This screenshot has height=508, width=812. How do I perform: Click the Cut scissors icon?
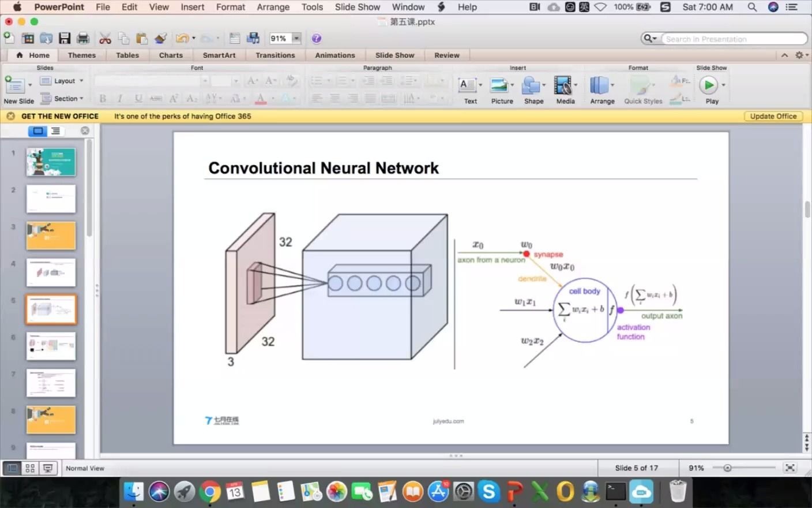105,39
